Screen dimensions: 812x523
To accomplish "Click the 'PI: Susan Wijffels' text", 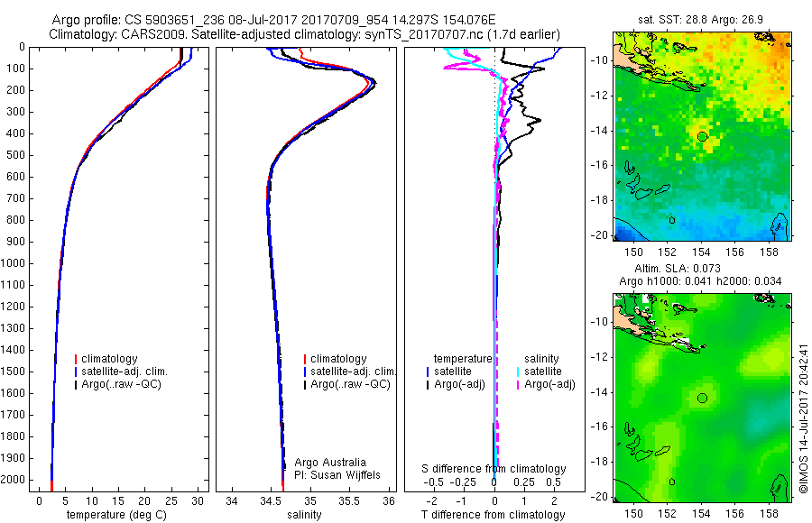I will coord(337,475).
